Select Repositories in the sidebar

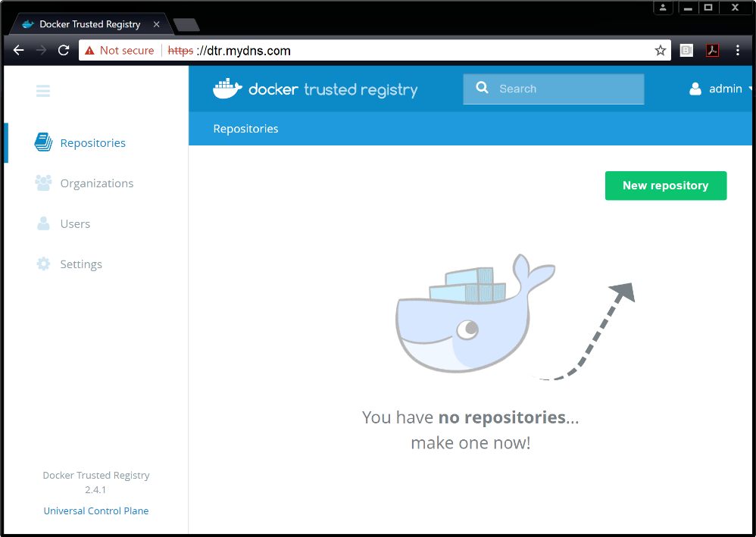(x=92, y=142)
